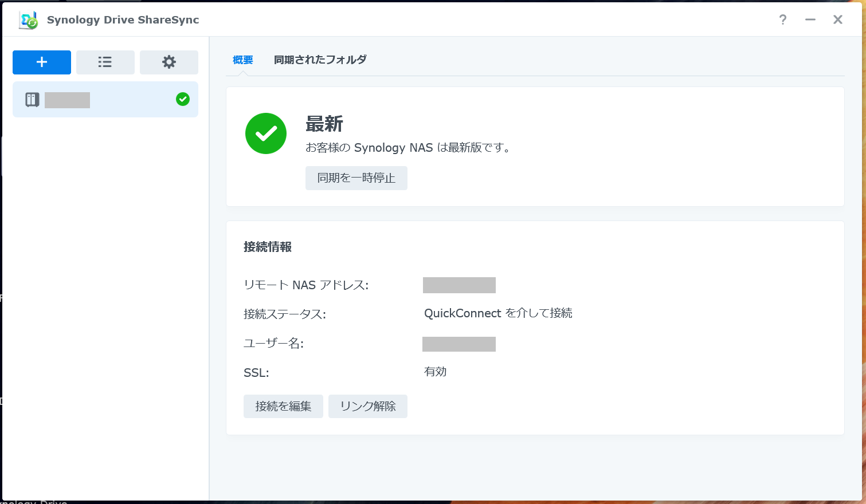Click the Synology Drive ShareSync logo
866x504 pixels.
tap(28, 19)
